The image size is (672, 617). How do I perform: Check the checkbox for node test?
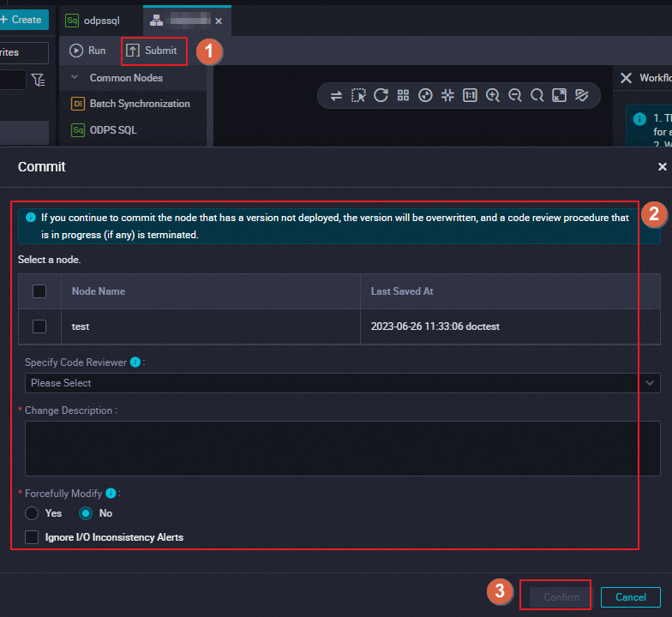coord(39,326)
